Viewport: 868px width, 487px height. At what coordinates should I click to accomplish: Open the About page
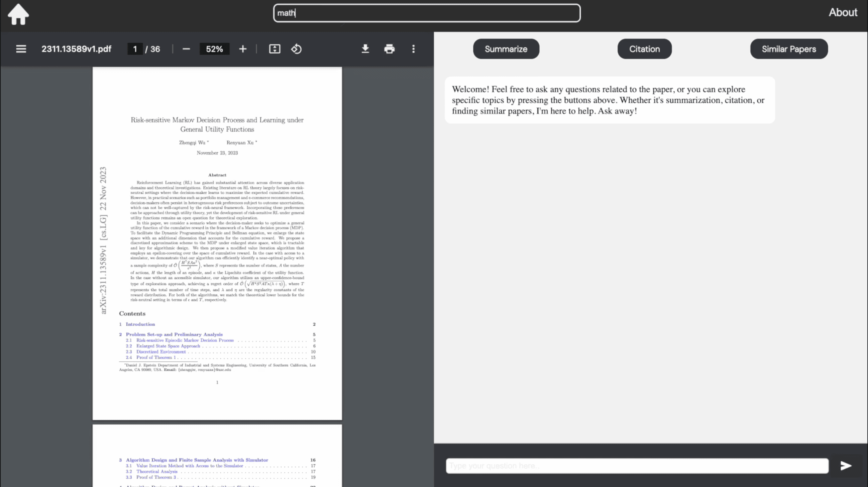pyautogui.click(x=843, y=12)
